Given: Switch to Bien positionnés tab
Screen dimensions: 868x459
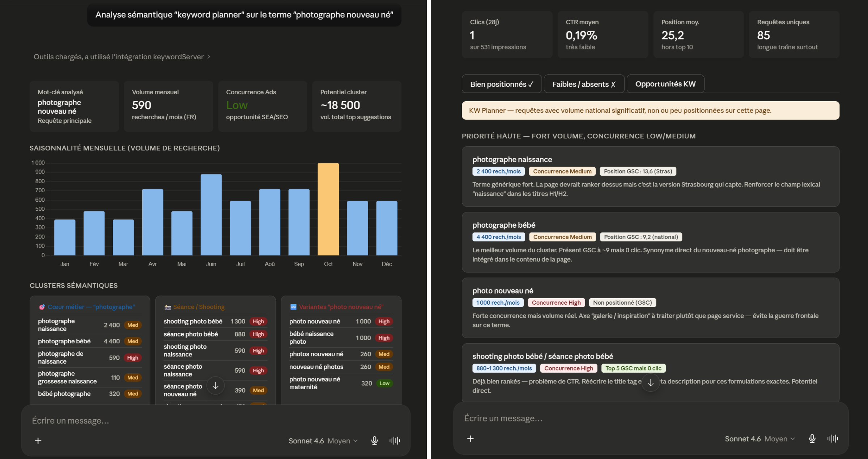Looking at the screenshot, I should [x=502, y=84].
